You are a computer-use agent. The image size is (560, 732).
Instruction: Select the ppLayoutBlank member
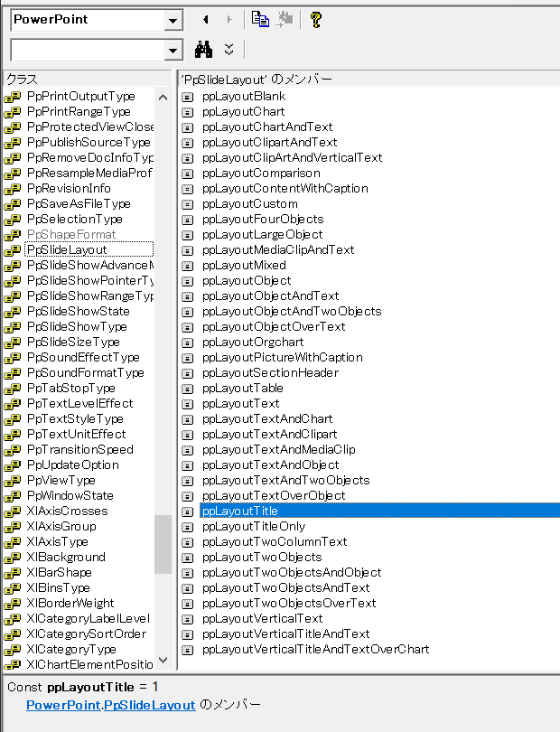[244, 96]
